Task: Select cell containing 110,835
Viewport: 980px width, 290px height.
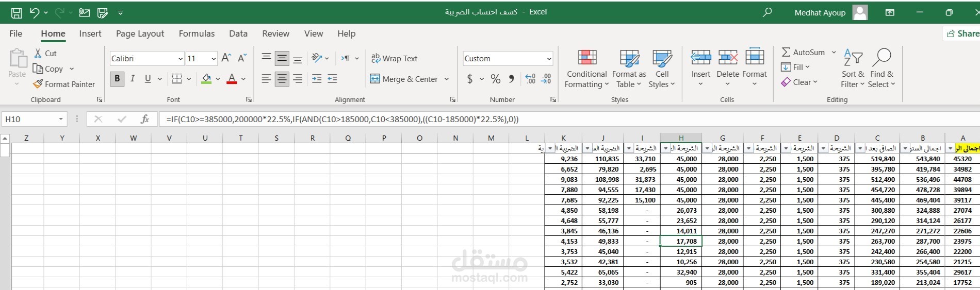Action: click(x=603, y=159)
